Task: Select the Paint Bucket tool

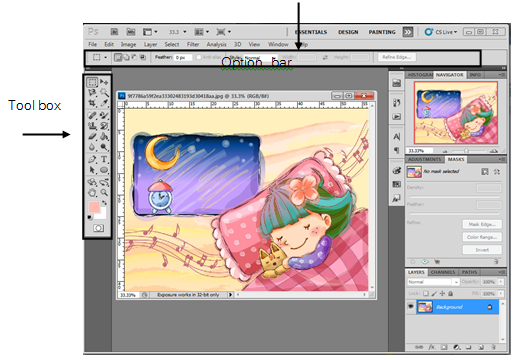Action: click(x=104, y=136)
